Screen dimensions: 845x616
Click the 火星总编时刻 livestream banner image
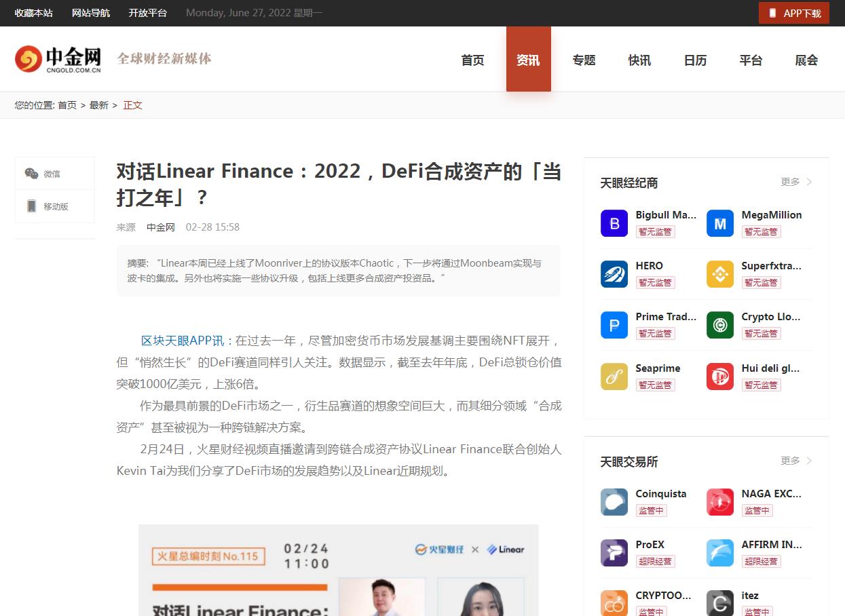coord(339,570)
